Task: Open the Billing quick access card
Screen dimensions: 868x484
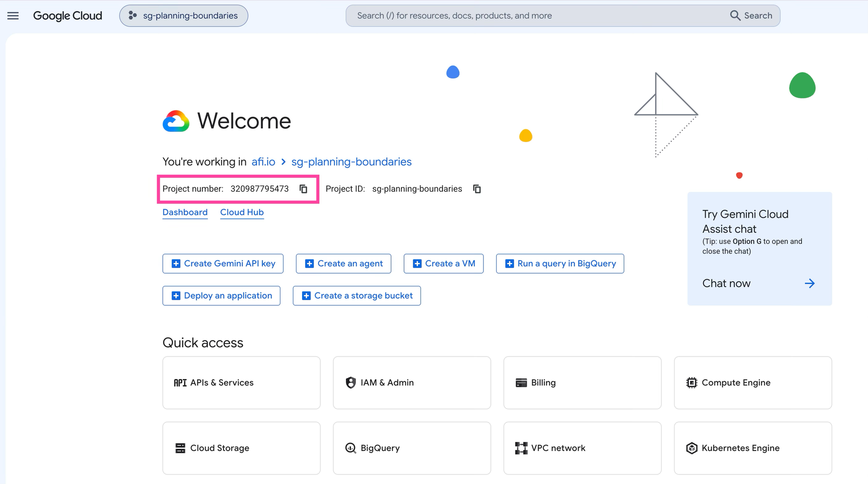Action: (582, 383)
